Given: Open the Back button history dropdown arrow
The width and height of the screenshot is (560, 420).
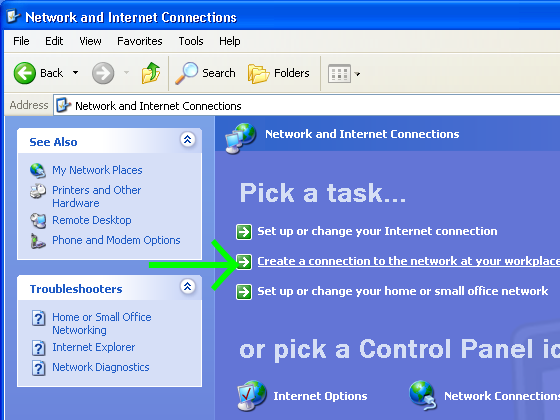Looking at the screenshot, I should (x=75, y=73).
